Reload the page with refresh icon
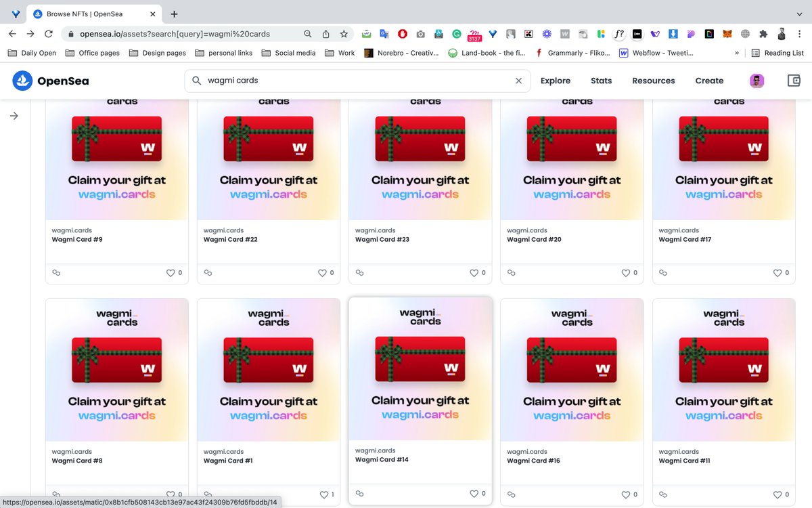 click(49, 34)
